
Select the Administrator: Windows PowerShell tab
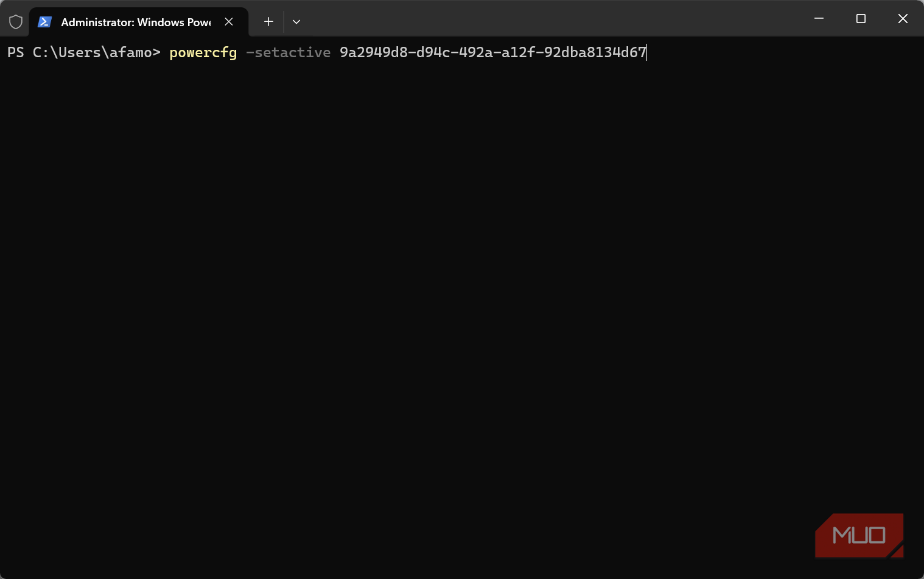(x=139, y=22)
